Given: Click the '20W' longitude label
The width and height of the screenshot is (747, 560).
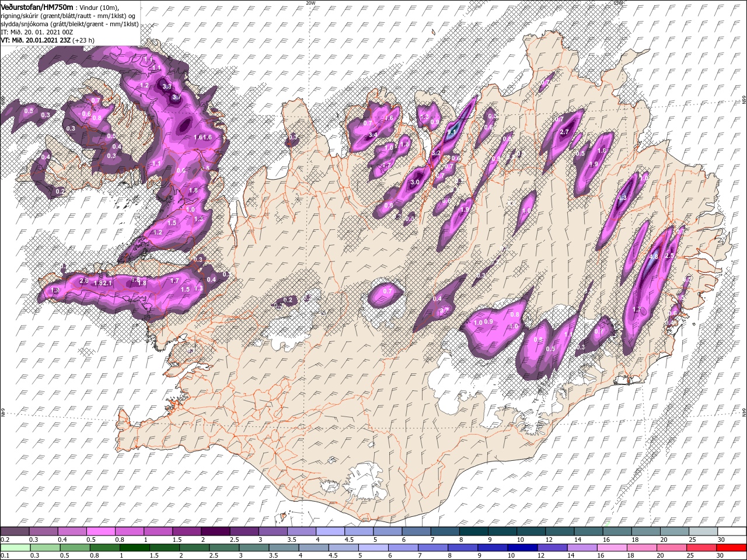Looking at the screenshot, I should point(310,3).
